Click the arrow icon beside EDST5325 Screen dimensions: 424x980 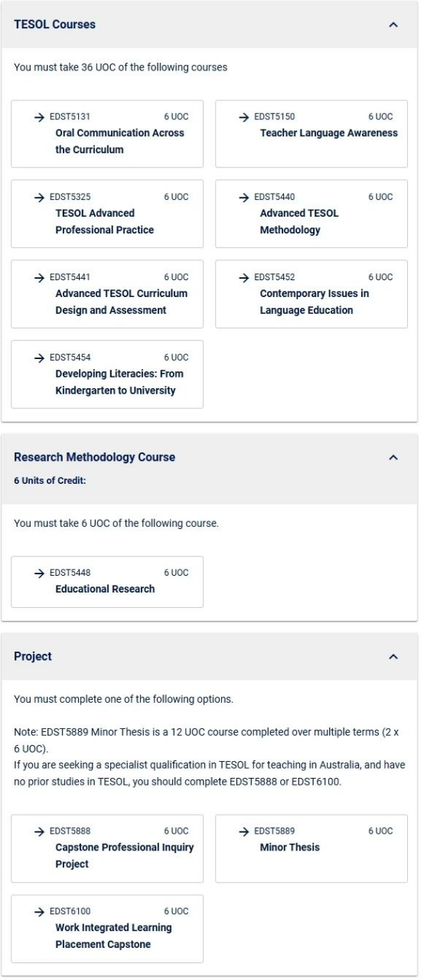pyautogui.click(x=39, y=198)
